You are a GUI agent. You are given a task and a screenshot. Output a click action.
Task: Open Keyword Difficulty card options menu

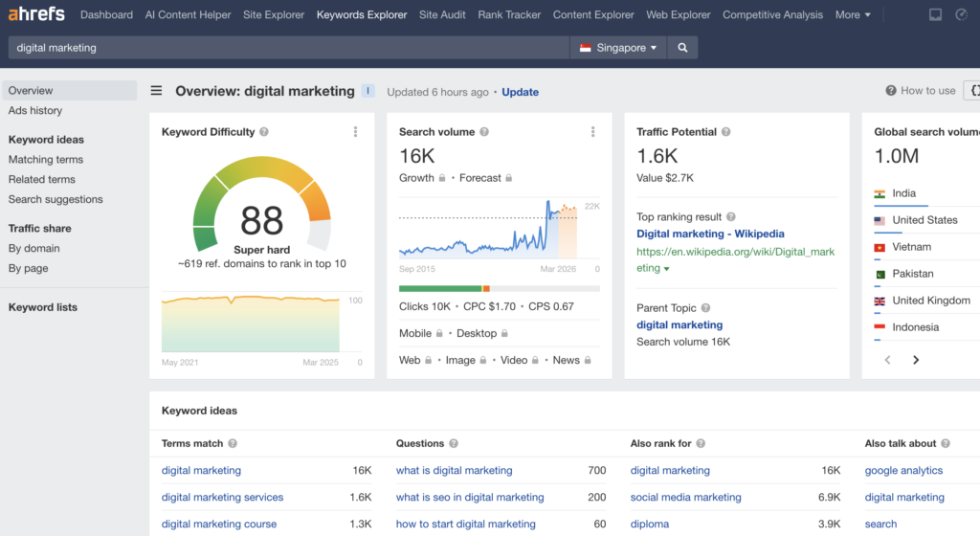tap(356, 132)
